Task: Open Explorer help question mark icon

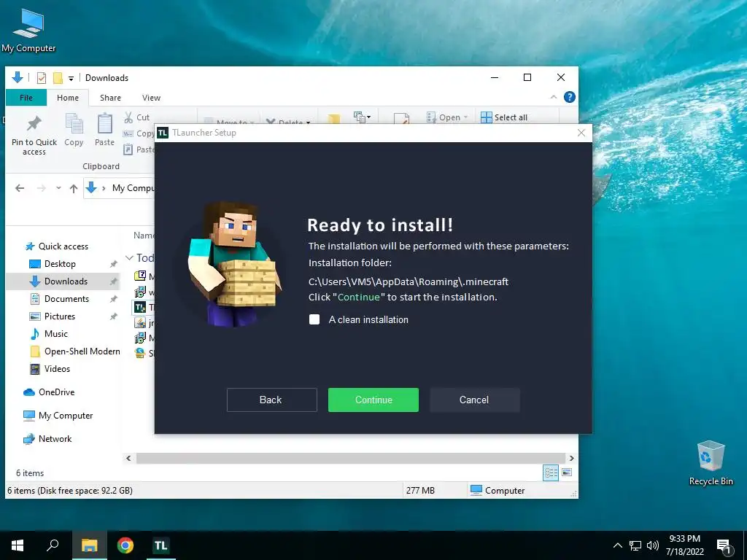Action: point(569,97)
